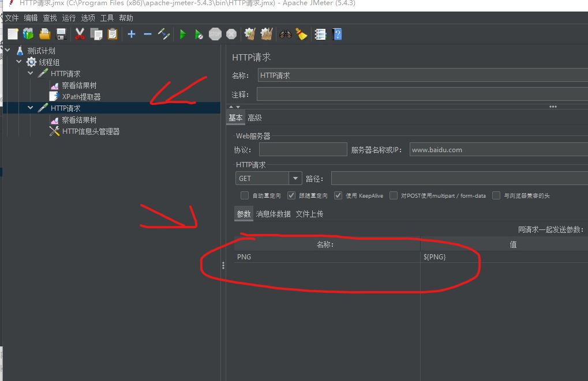
Task: Start the test with green play icon
Action: tap(182, 34)
